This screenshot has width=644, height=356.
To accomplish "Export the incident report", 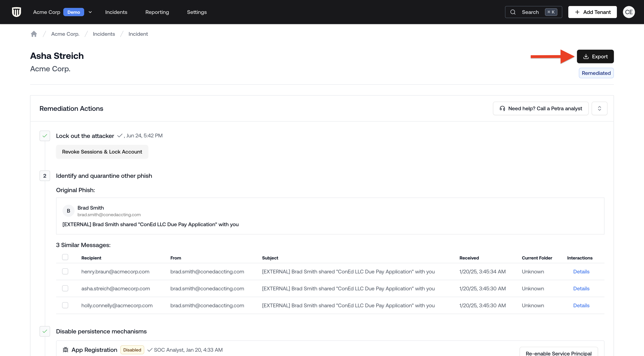I will pyautogui.click(x=595, y=56).
